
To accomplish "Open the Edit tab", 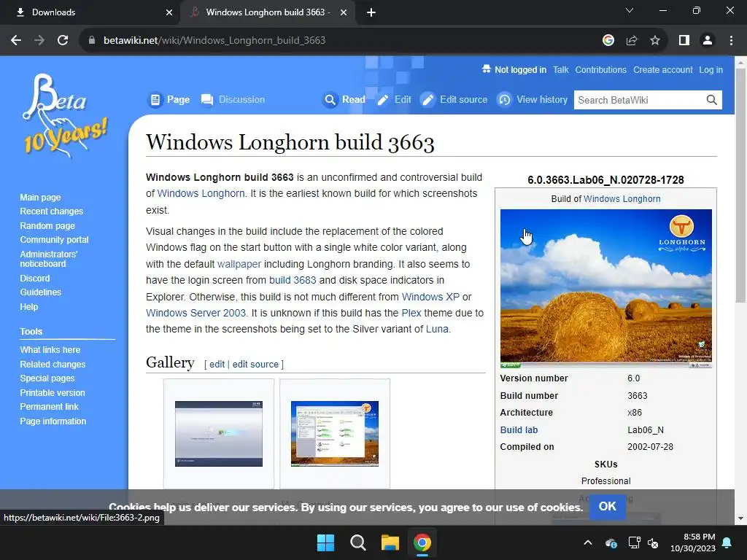I will pos(393,99).
